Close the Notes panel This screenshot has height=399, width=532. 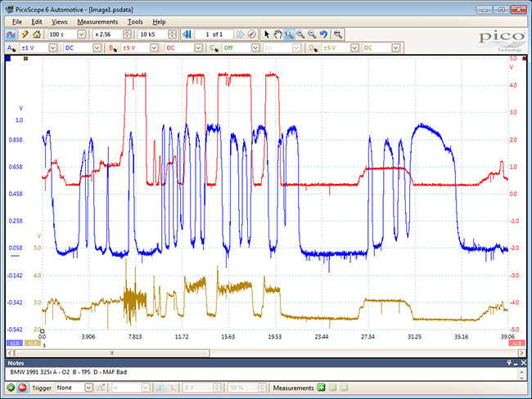(x=524, y=363)
